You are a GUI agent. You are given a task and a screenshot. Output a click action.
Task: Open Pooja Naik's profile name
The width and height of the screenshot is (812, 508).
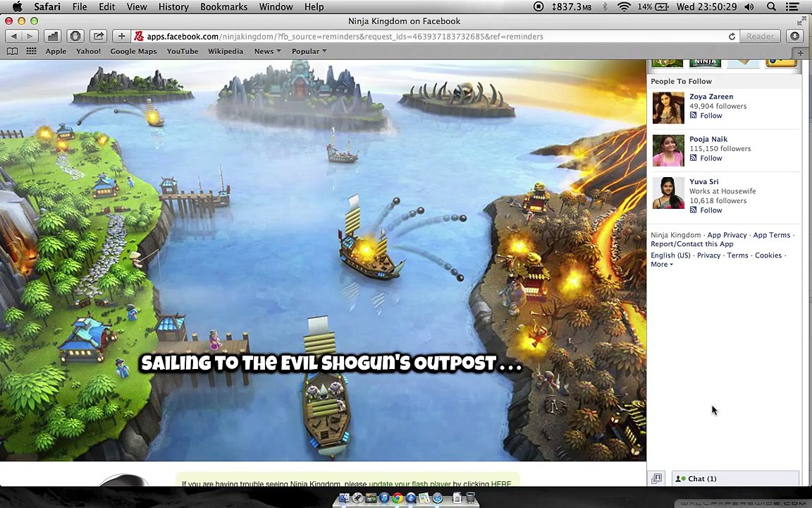coord(708,139)
